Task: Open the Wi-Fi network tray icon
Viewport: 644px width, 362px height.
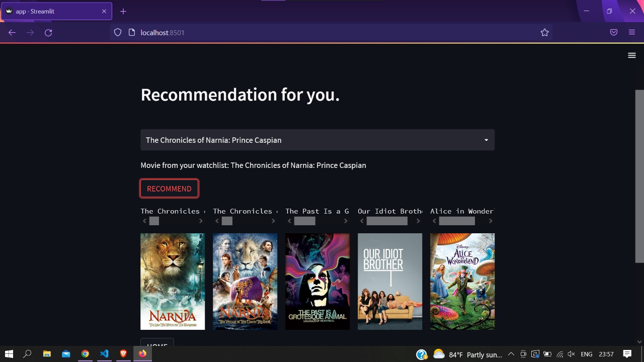Action: (x=560, y=354)
